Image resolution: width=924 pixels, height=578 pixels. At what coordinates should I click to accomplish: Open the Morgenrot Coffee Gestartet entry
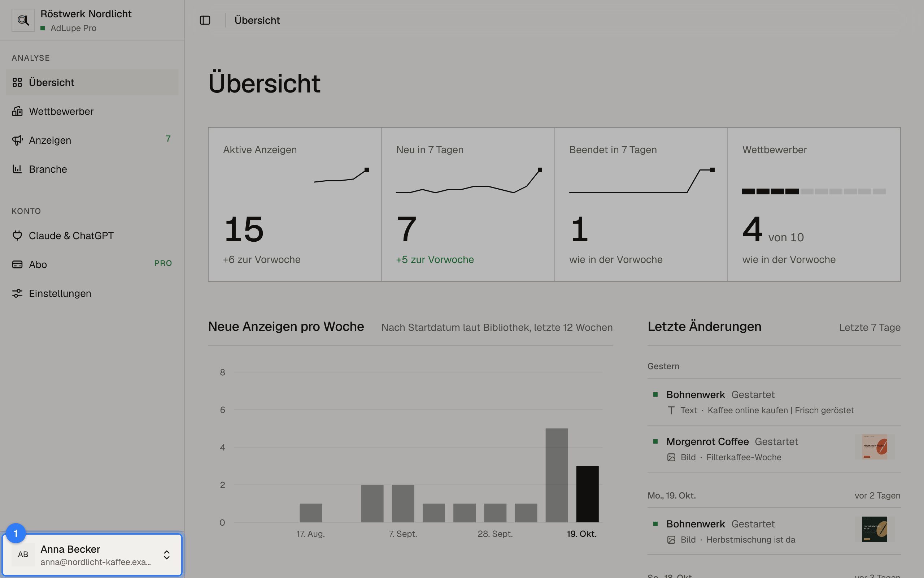[x=774, y=449]
